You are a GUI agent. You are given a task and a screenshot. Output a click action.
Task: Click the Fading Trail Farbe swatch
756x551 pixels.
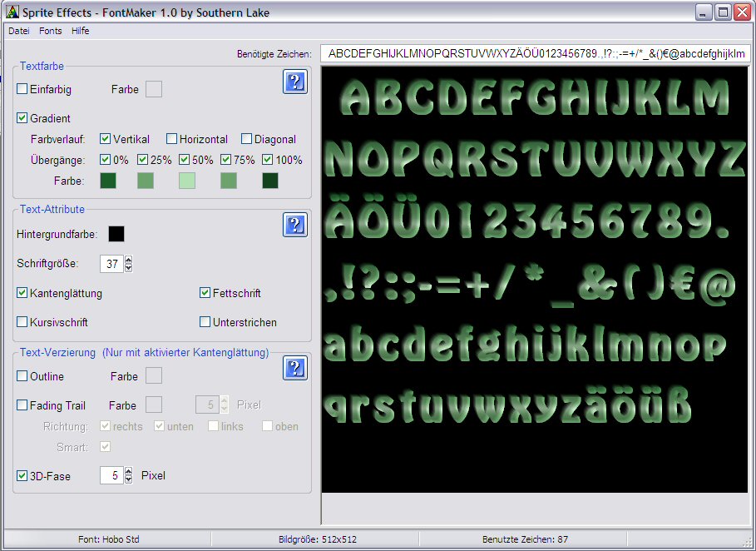[x=154, y=405]
